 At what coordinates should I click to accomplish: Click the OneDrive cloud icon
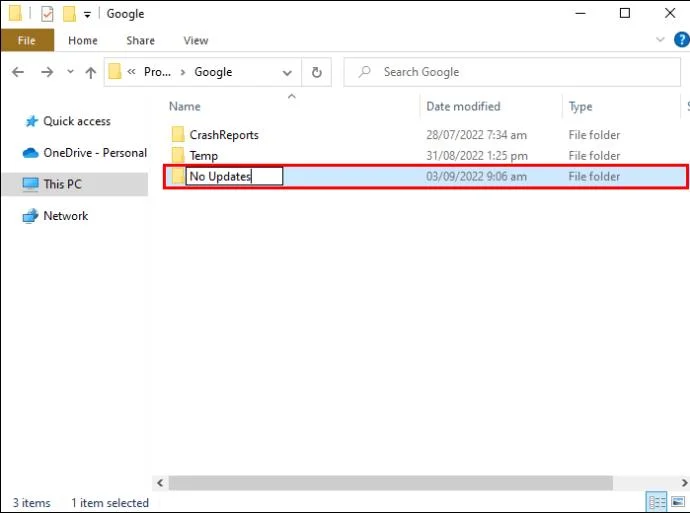[30, 153]
